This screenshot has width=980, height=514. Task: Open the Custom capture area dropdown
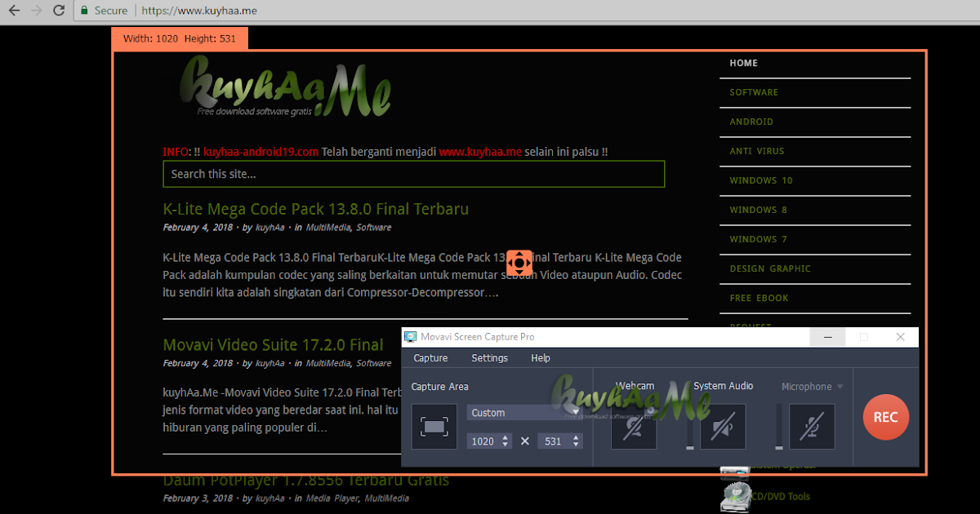pos(524,413)
